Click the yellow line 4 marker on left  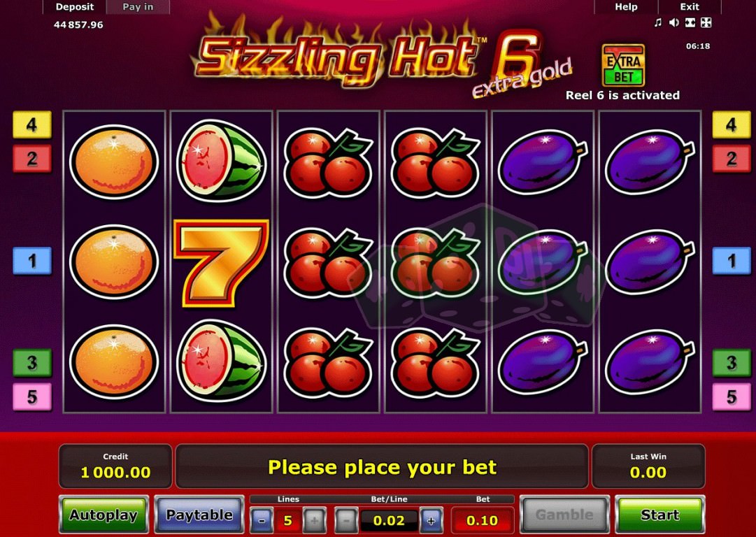tap(32, 125)
